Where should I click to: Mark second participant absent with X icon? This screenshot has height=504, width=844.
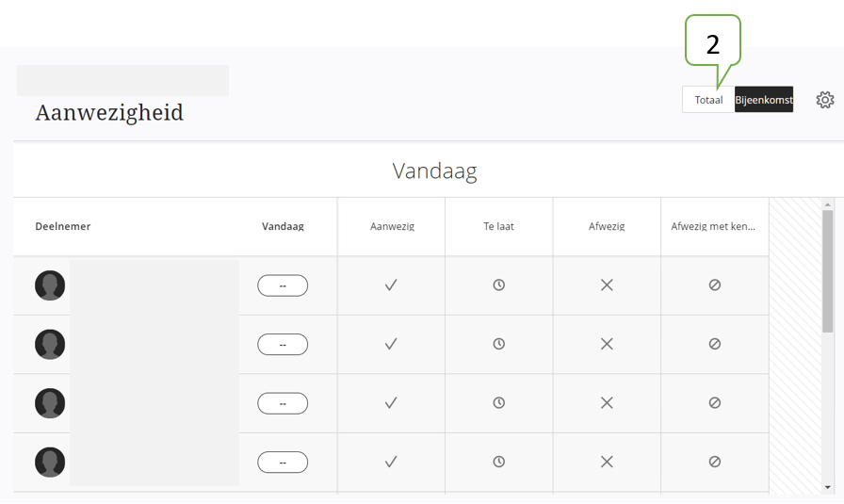click(607, 344)
